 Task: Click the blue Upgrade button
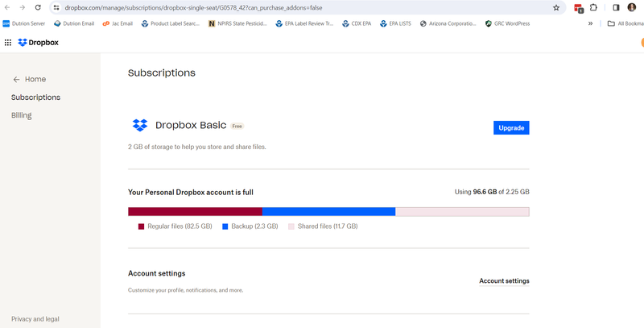[x=511, y=128]
